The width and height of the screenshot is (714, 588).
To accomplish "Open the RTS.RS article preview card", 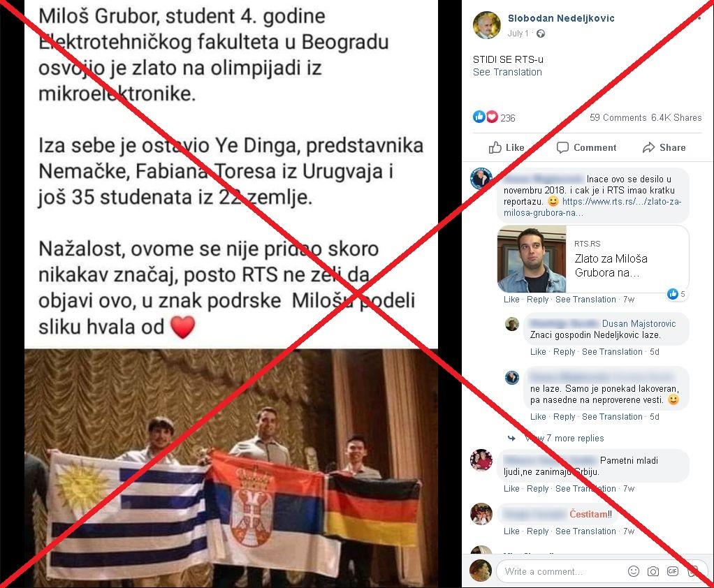I will pos(593,259).
